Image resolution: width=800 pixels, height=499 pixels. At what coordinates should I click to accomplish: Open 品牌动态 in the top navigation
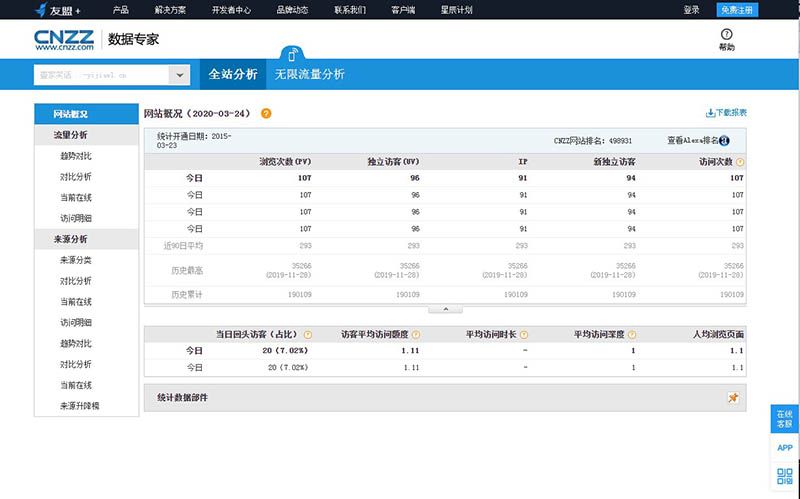pyautogui.click(x=292, y=10)
